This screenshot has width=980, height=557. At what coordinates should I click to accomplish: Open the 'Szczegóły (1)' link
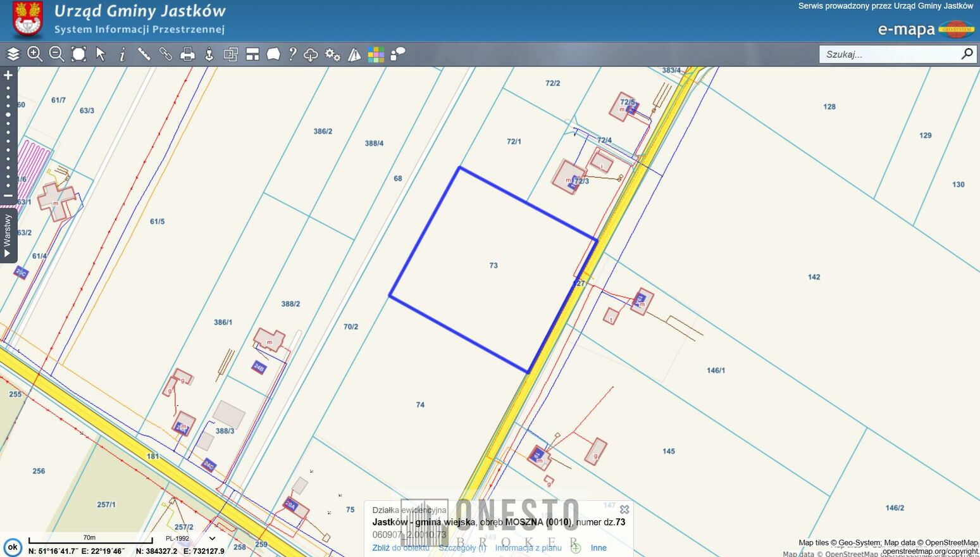[x=462, y=548]
